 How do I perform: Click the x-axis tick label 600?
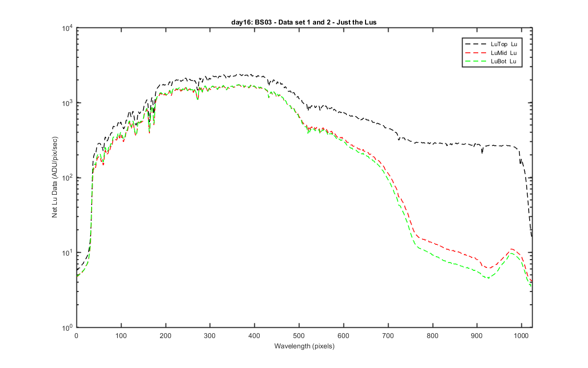pos(343,335)
